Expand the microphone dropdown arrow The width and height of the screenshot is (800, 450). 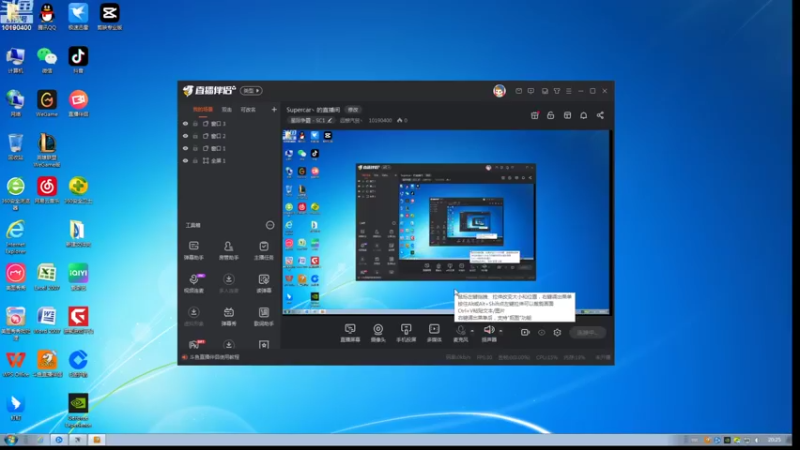[472, 331]
